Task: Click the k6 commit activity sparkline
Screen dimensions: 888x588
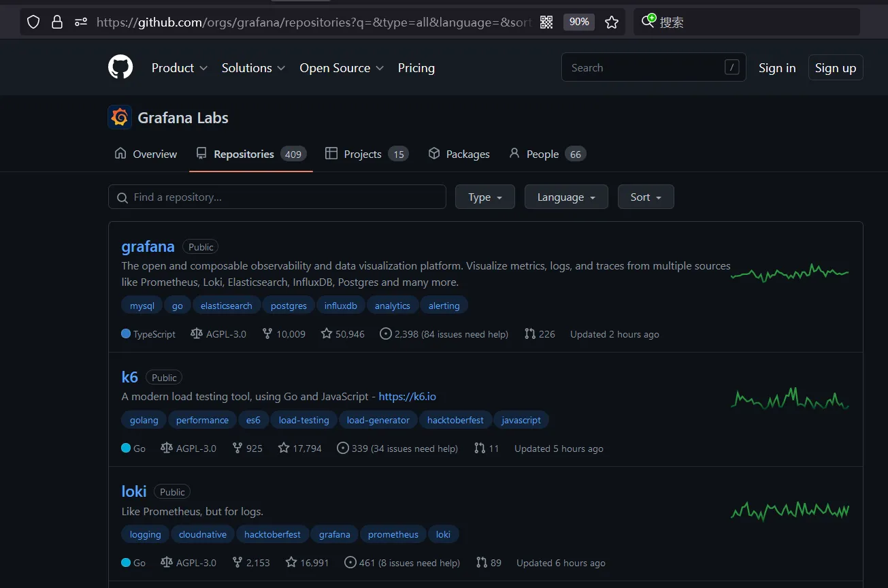Action: click(x=790, y=398)
